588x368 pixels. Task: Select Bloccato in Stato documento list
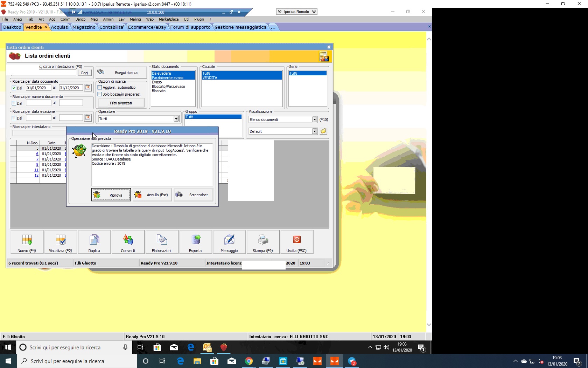click(x=159, y=91)
